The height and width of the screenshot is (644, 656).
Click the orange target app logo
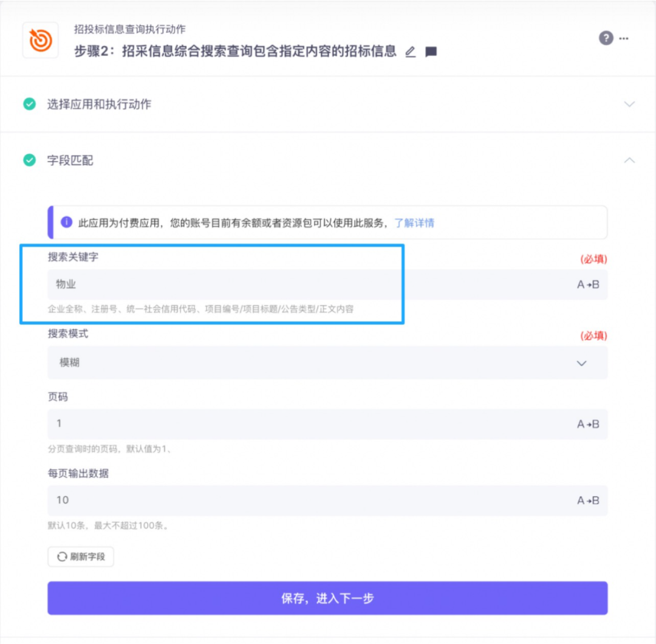click(x=40, y=40)
